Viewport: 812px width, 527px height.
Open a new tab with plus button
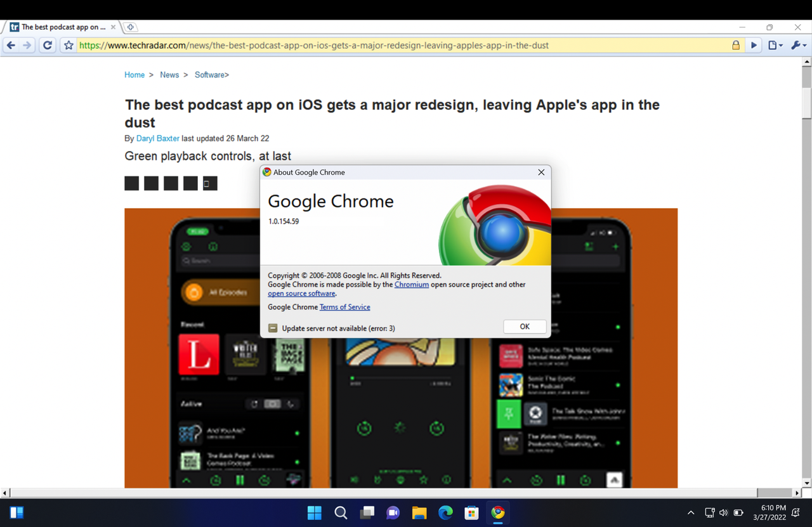click(130, 27)
